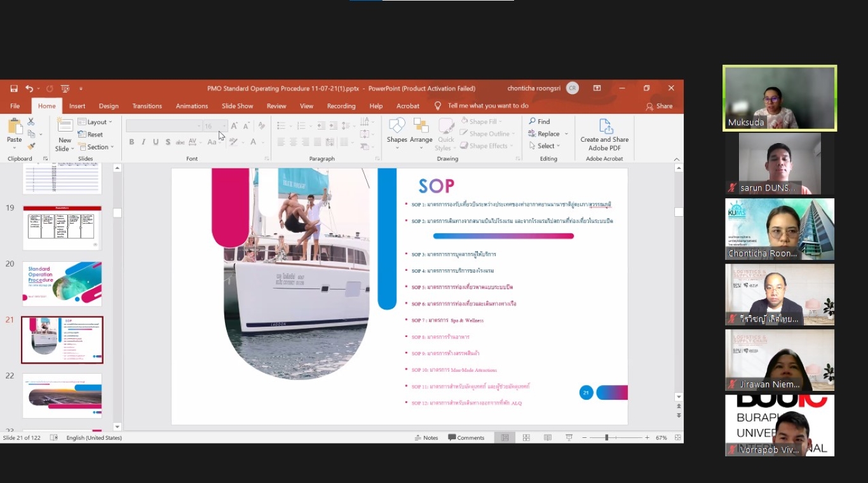Screen dimensions: 868x483
Task: Toggle Notes pane
Action: pyautogui.click(x=426, y=437)
